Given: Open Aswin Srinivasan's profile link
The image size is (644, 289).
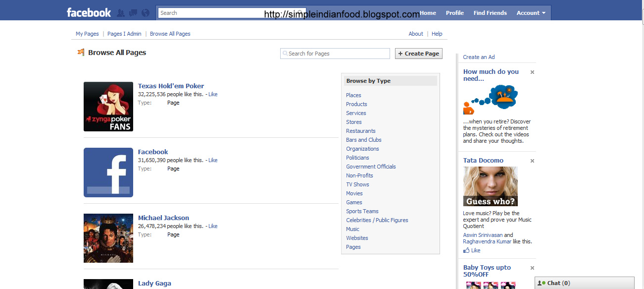Looking at the screenshot, I should point(483,235).
